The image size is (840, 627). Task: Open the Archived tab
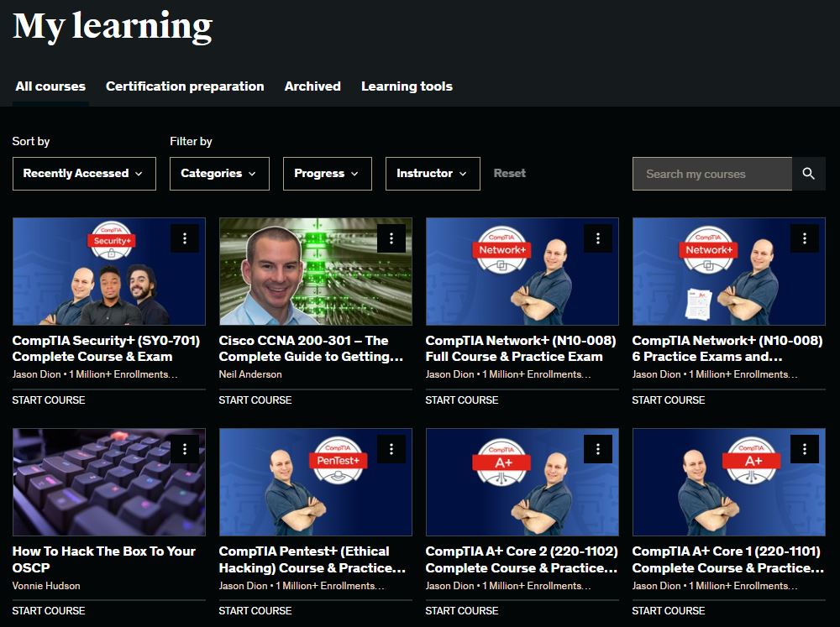click(312, 86)
